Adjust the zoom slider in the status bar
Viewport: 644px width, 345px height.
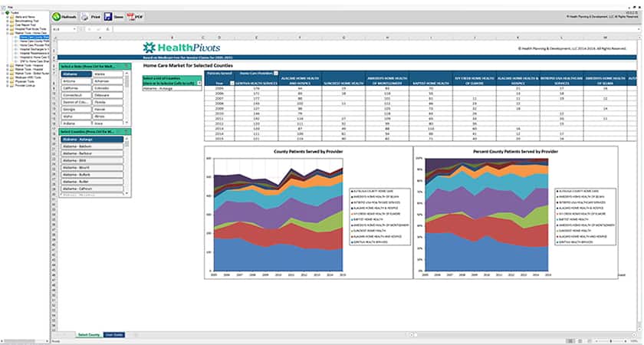[611, 341]
